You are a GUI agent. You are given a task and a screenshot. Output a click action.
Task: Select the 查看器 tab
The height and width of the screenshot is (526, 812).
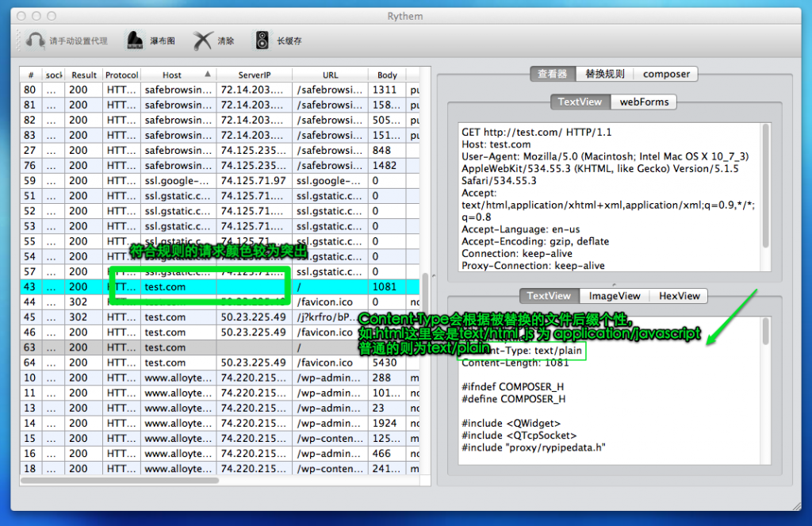tap(553, 74)
